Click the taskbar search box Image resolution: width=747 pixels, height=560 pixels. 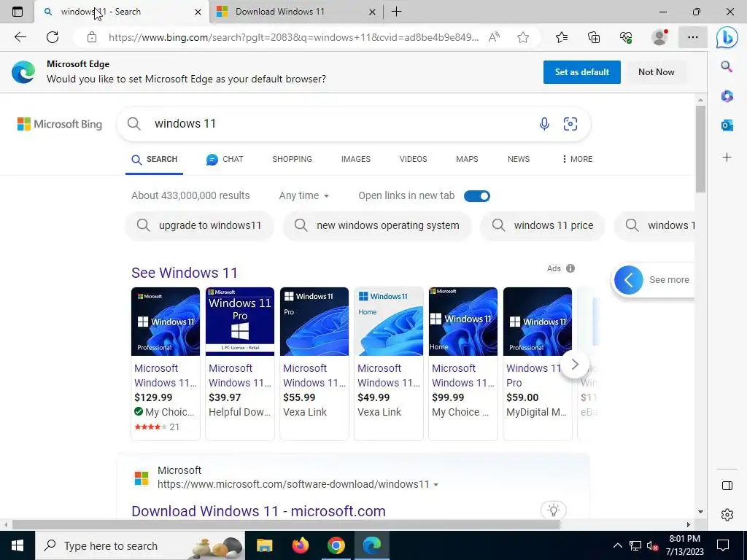(x=139, y=545)
